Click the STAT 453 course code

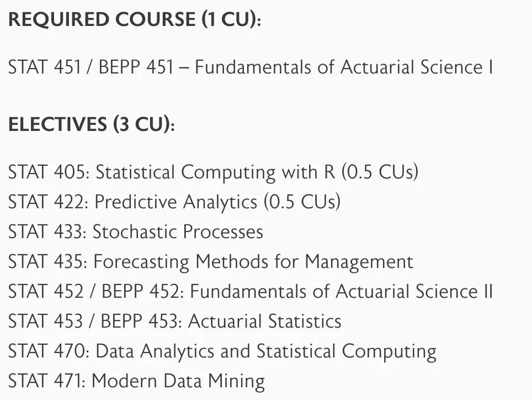coord(44,321)
